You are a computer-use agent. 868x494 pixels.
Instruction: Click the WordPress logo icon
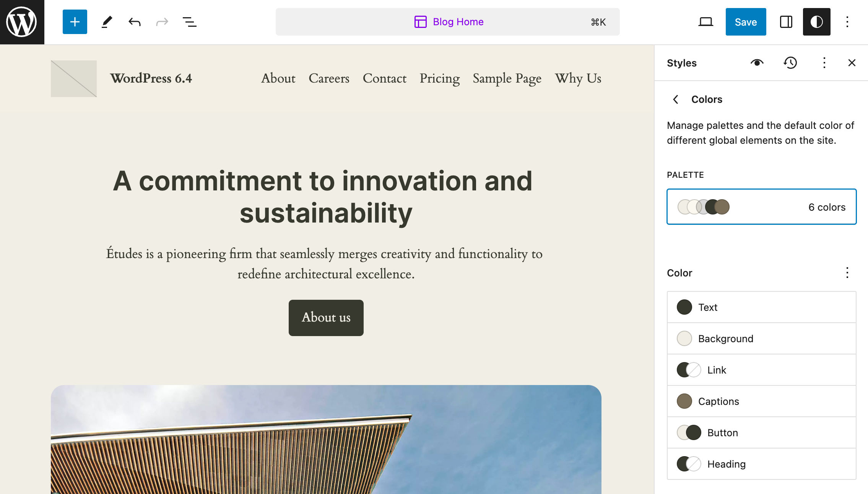(x=22, y=22)
